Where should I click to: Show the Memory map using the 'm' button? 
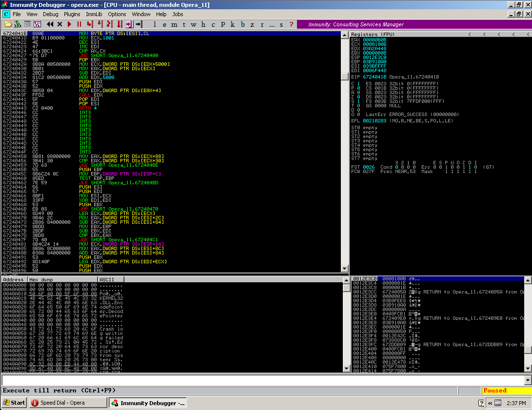pos(175,24)
